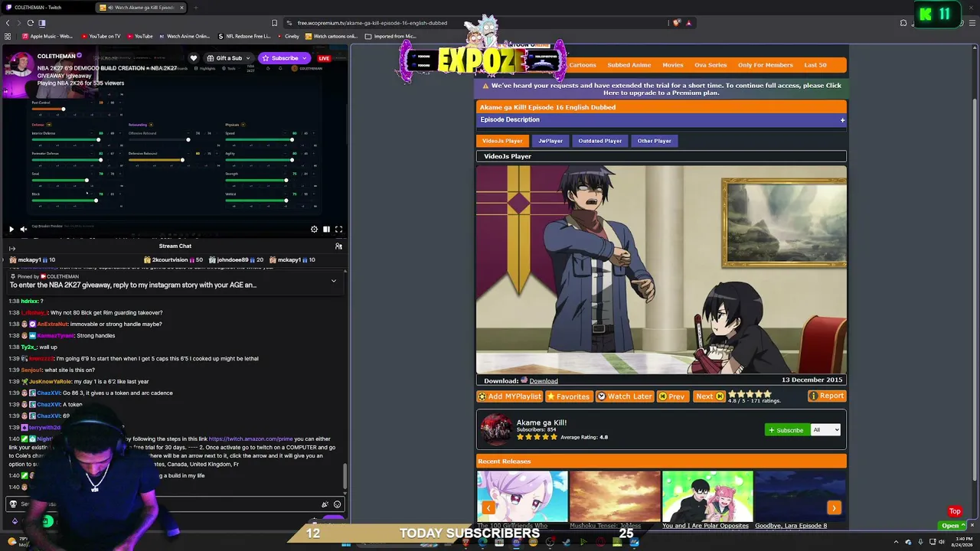Show previous recent releases
This screenshot has width=980, height=551.
coord(488,508)
